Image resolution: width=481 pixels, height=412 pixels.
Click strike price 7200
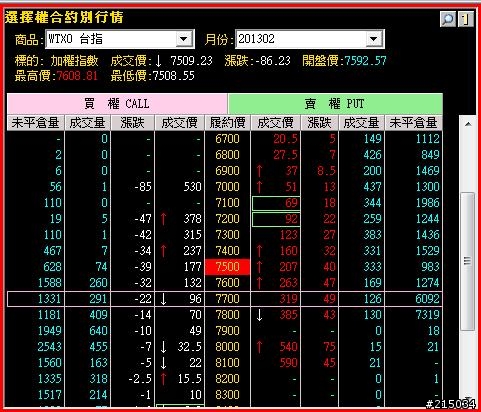pyautogui.click(x=227, y=219)
